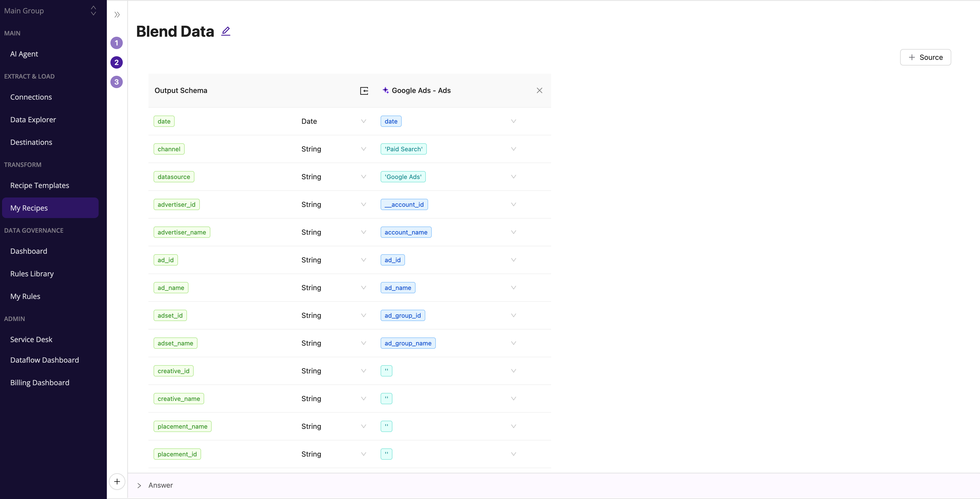Add a new step with plus circle
Viewport: 980px width, 499px height.
point(117,482)
